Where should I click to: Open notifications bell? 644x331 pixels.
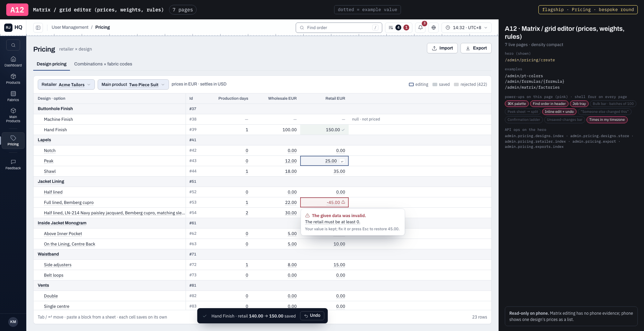pyautogui.click(x=420, y=27)
